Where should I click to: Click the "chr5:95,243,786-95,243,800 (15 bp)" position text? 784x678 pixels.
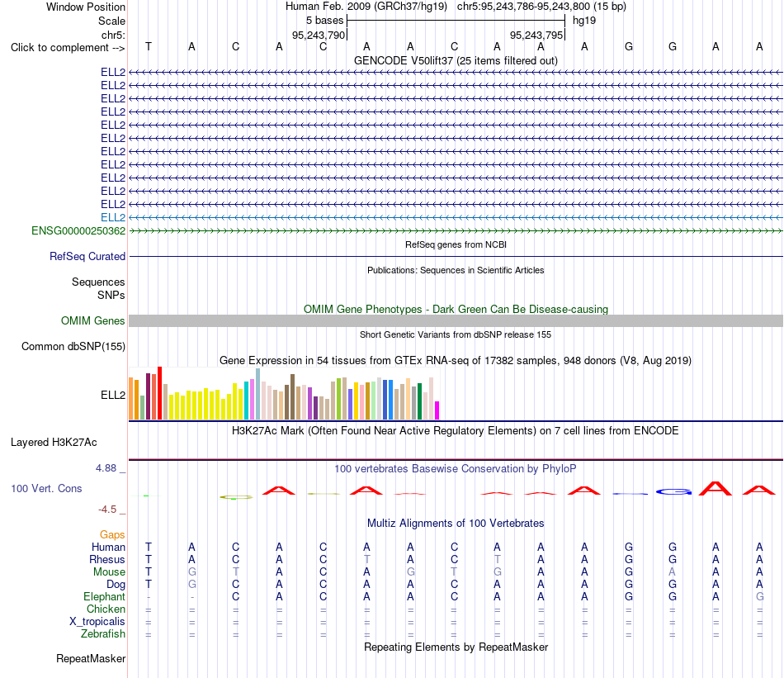coord(541,7)
